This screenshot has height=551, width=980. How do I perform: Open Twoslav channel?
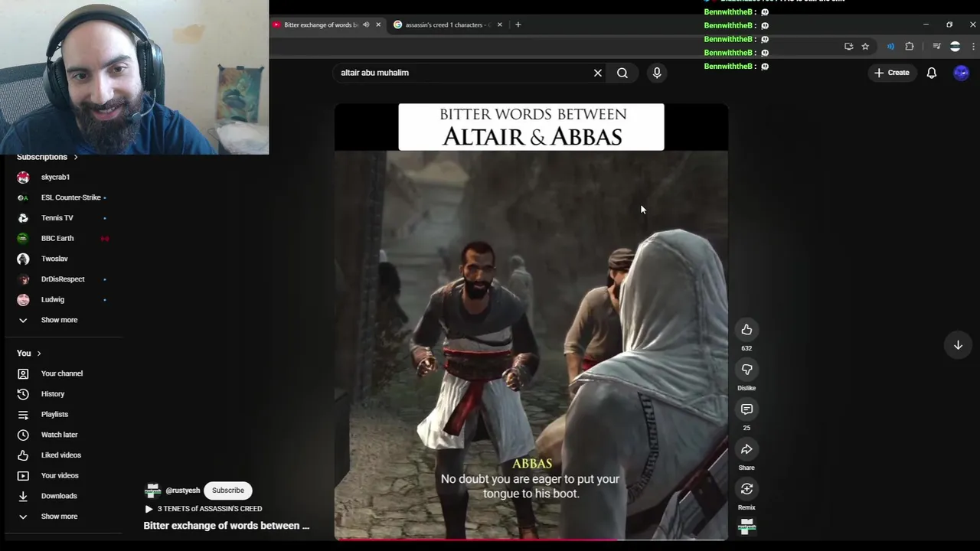(63, 259)
